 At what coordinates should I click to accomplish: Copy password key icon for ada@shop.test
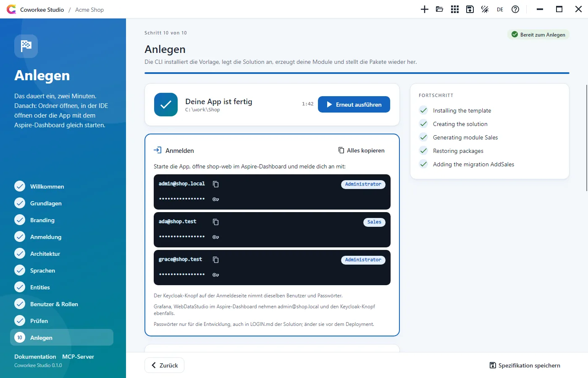pos(216,237)
